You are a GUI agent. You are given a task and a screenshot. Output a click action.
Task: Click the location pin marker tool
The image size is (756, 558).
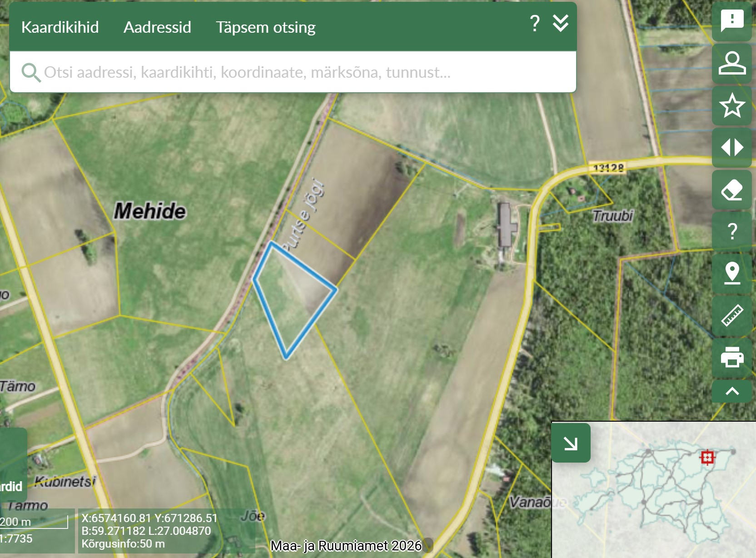click(x=732, y=273)
